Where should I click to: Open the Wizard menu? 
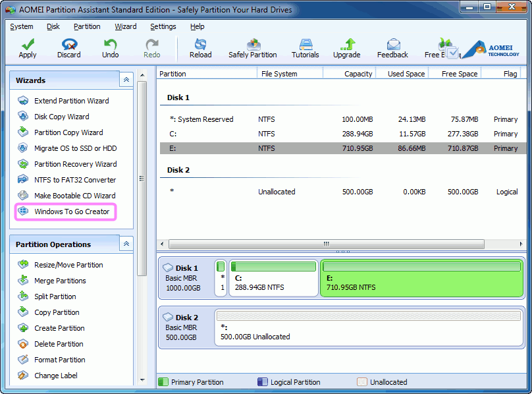point(126,26)
